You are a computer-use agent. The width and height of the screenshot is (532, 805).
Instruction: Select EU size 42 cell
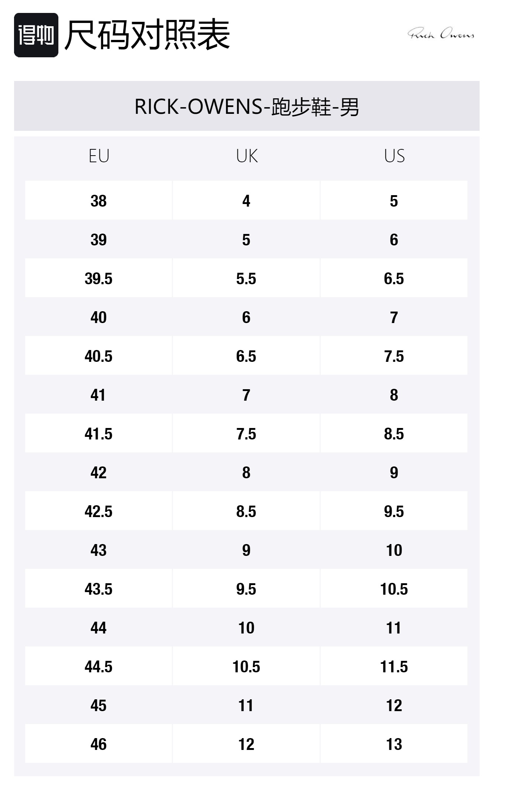click(99, 472)
